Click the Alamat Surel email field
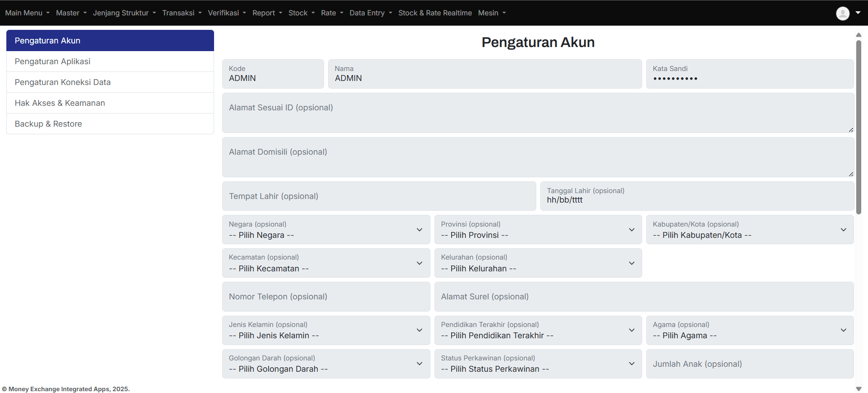 point(644,297)
